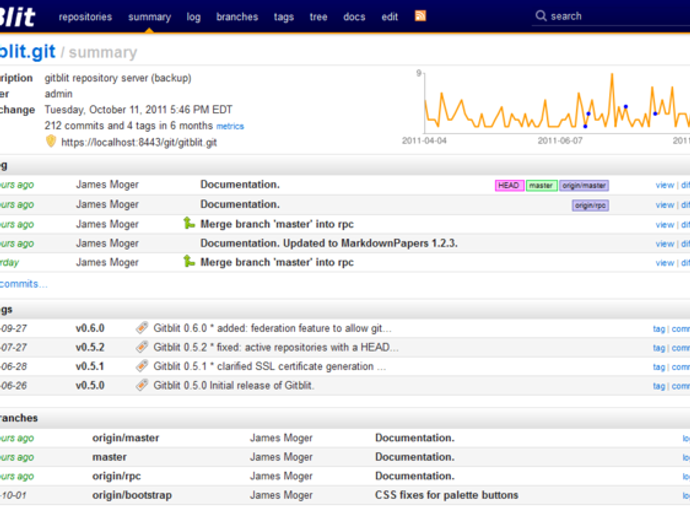This screenshot has width=690, height=518.
Task: Click the HEAD ref label
Action: coord(509,185)
